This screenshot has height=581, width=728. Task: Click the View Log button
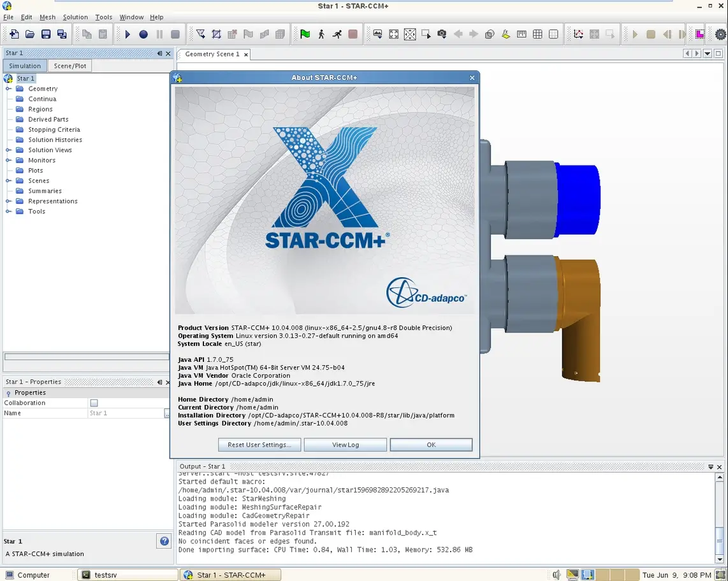coord(346,445)
